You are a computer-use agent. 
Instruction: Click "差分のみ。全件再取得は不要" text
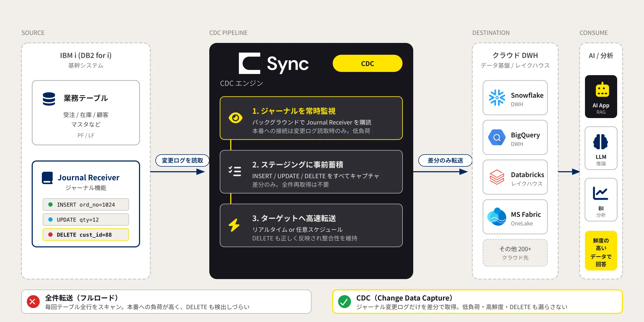click(291, 185)
